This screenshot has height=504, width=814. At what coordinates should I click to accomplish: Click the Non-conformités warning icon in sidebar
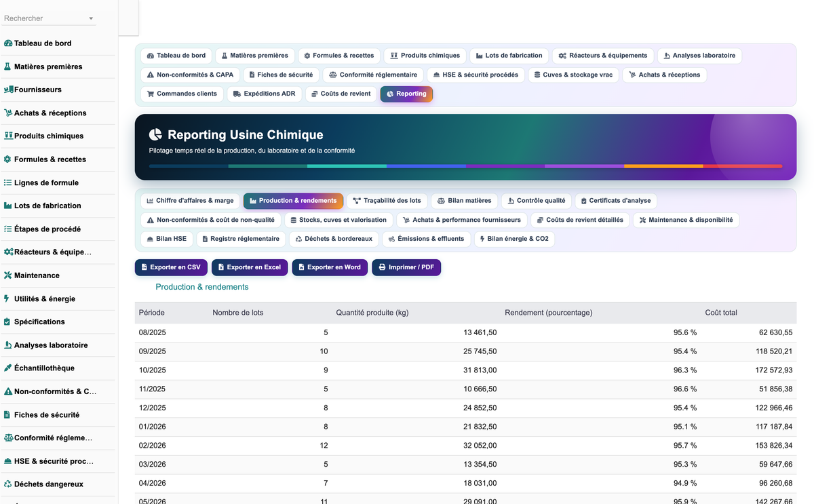(x=8, y=391)
